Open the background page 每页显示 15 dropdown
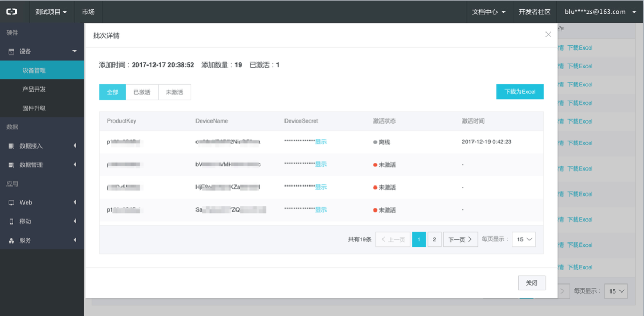Viewport: 644px width, 316px height. (x=616, y=291)
